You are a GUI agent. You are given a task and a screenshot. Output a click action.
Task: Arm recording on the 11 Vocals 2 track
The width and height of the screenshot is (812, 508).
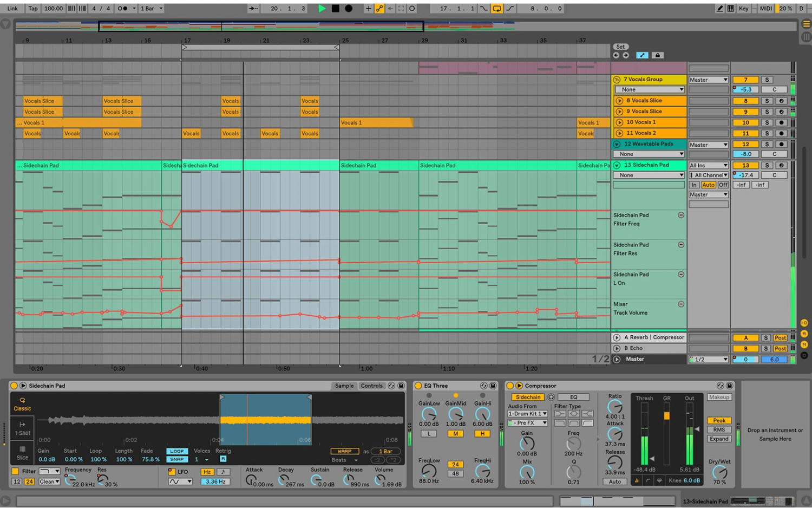click(781, 133)
